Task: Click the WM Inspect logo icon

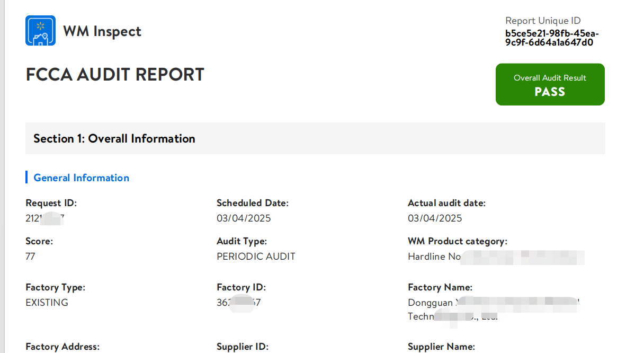Action: [40, 31]
